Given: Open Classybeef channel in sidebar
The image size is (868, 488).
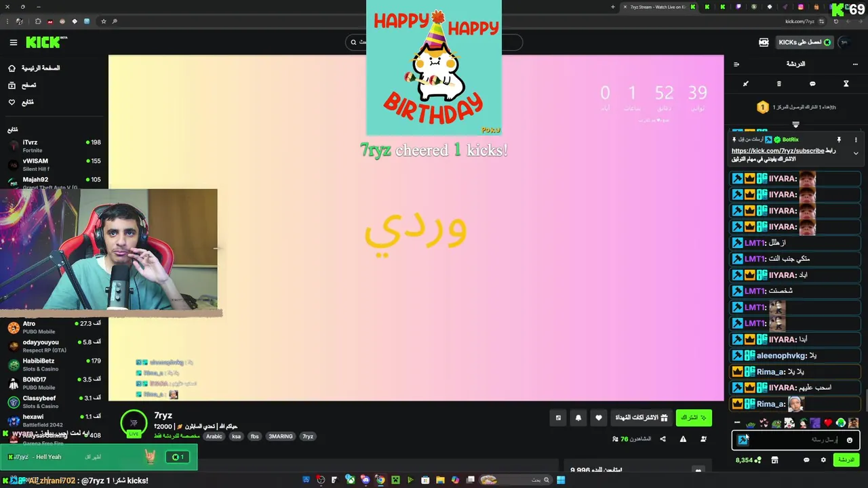Looking at the screenshot, I should 54,402.
